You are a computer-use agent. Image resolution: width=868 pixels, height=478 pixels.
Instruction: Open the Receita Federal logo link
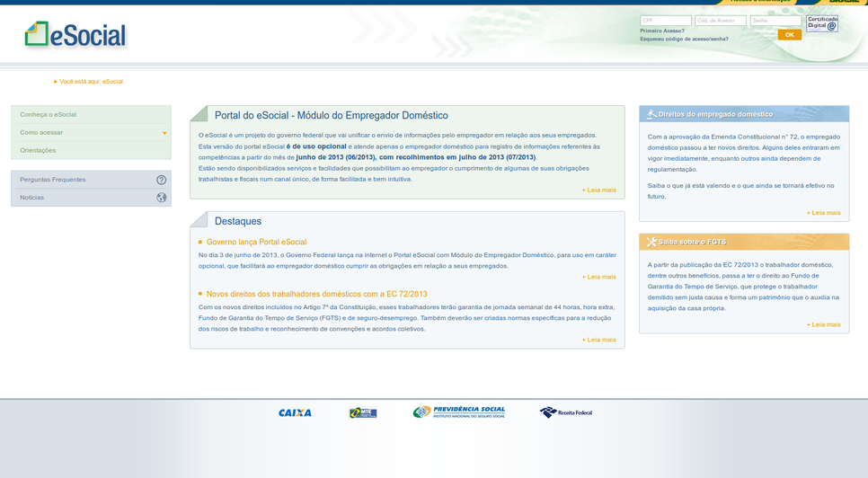(x=566, y=412)
